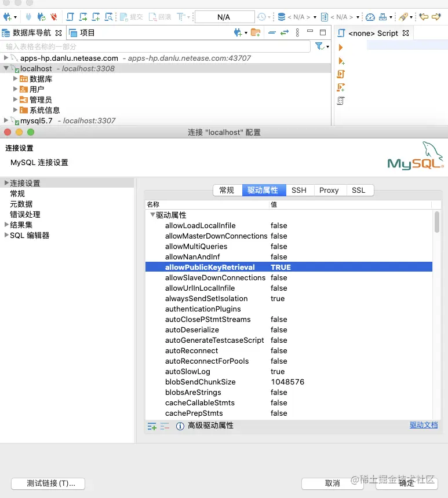The height and width of the screenshot is (498, 448).
Task: Switch to SSL tab
Action: pyautogui.click(x=359, y=191)
